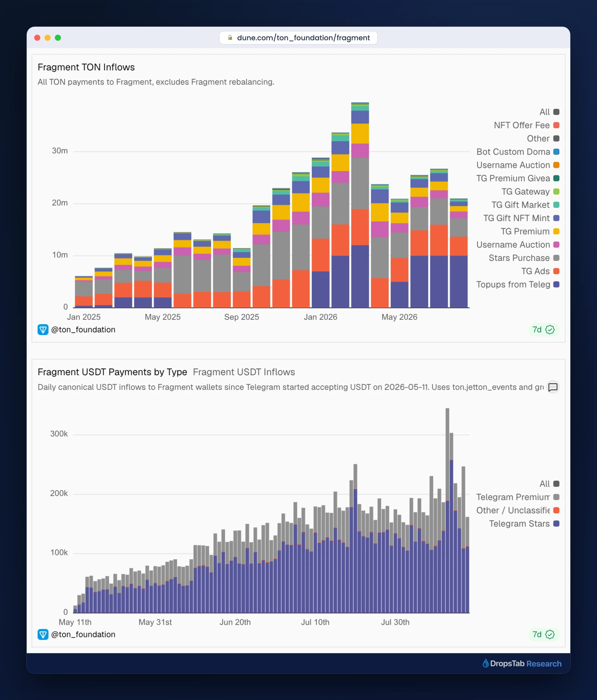Open the Fragment USDT Payments by Type title
The height and width of the screenshot is (700, 597).
[112, 372]
